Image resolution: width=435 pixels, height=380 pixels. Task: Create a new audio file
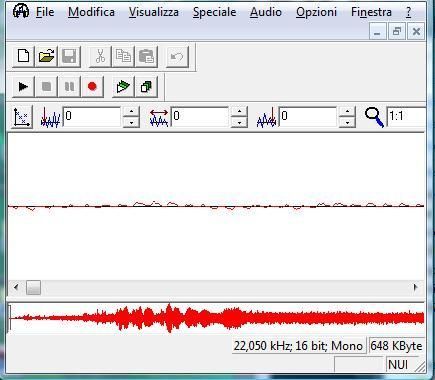pyautogui.click(x=23, y=56)
